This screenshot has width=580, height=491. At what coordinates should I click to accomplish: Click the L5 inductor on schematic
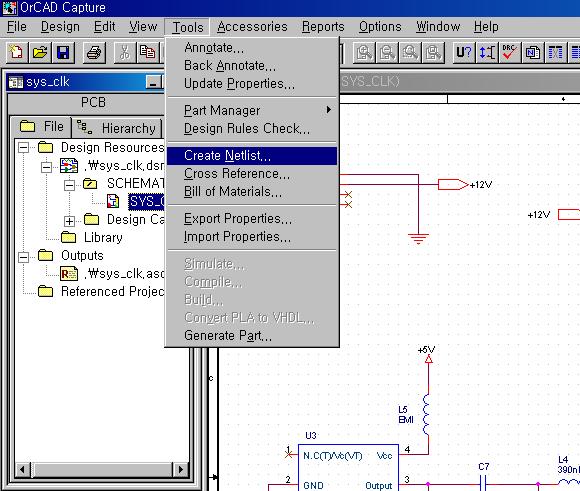tap(426, 414)
